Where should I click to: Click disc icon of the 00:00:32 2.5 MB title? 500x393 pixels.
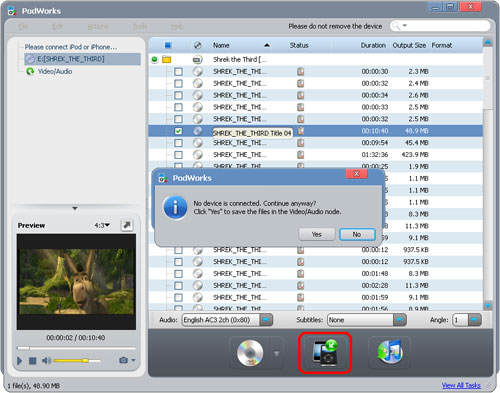pos(198,119)
